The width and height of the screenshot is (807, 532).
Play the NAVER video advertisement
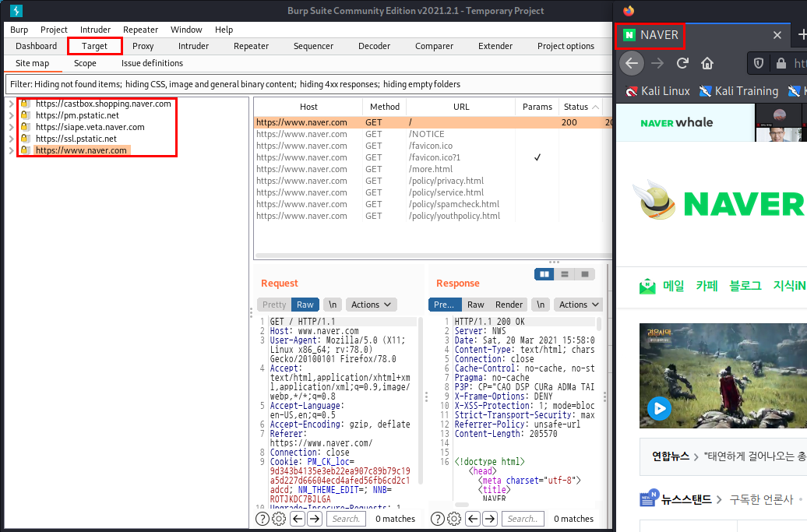(659, 409)
